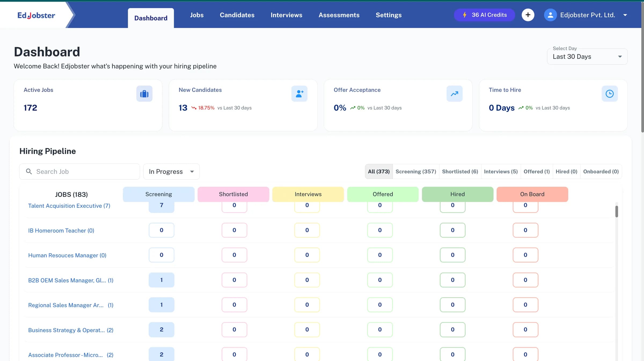Open the Assessments menu item

point(339,15)
